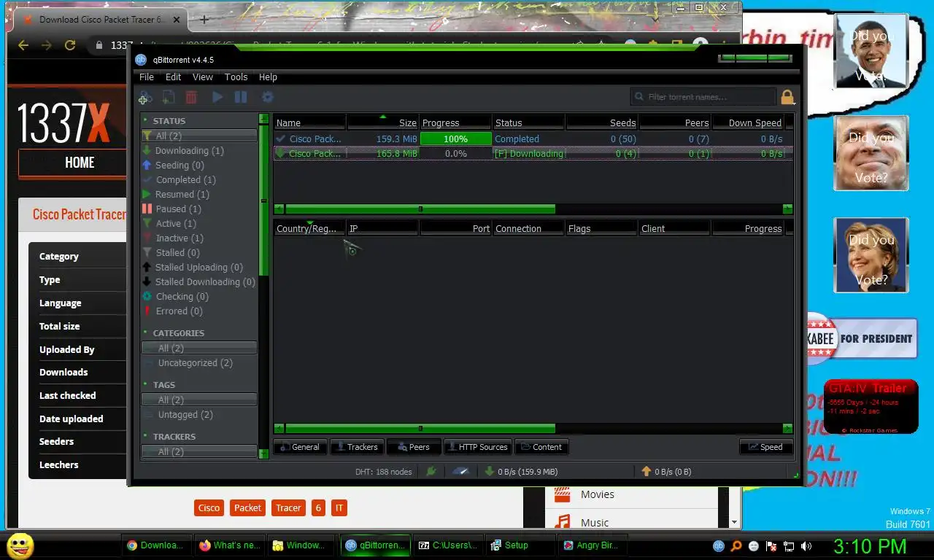Collapse the STATUS section header
Viewport: 934px width, 560px height.
[169, 121]
